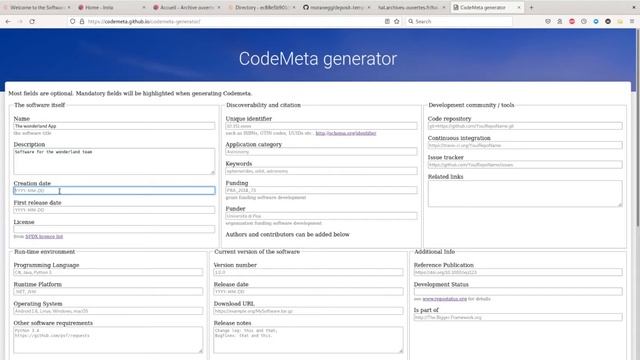Viewport: 640px width, 360px height.
Task: Click the First release date field
Action: click(x=114, y=210)
